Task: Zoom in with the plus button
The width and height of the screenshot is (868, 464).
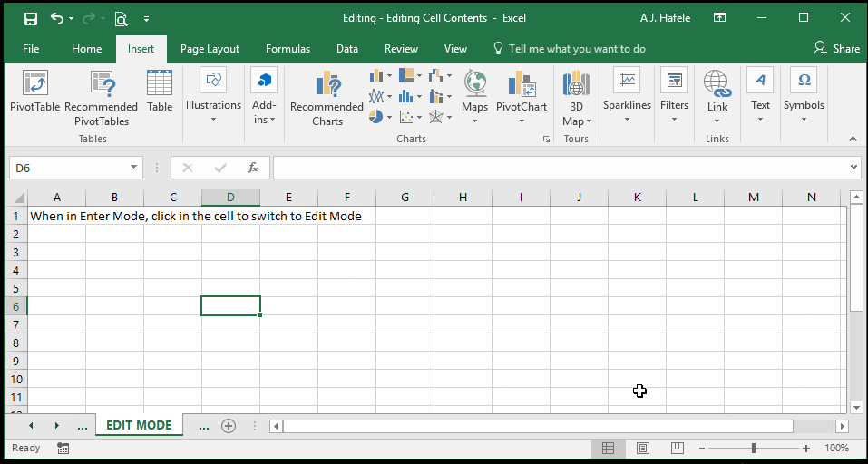Action: (806, 449)
